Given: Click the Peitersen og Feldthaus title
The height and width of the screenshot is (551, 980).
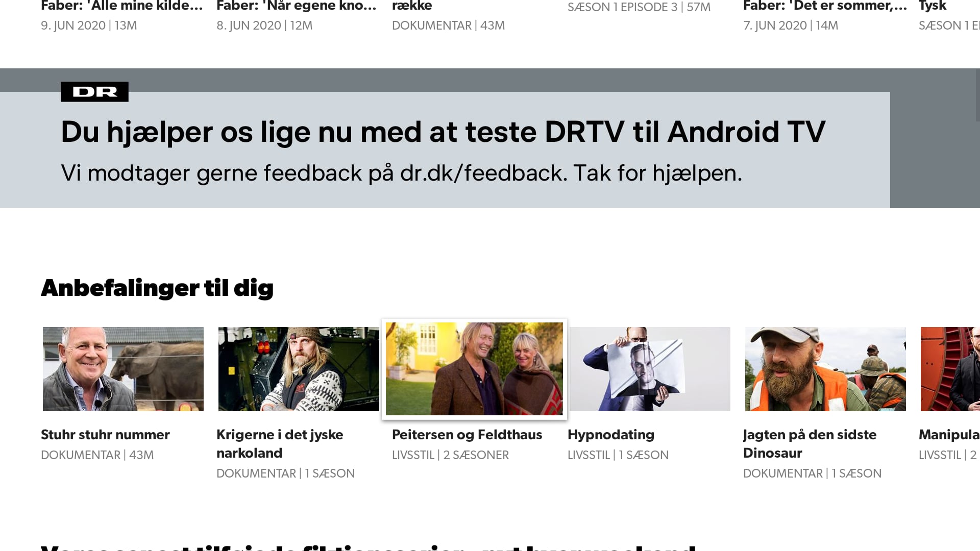Looking at the screenshot, I should [x=467, y=435].
